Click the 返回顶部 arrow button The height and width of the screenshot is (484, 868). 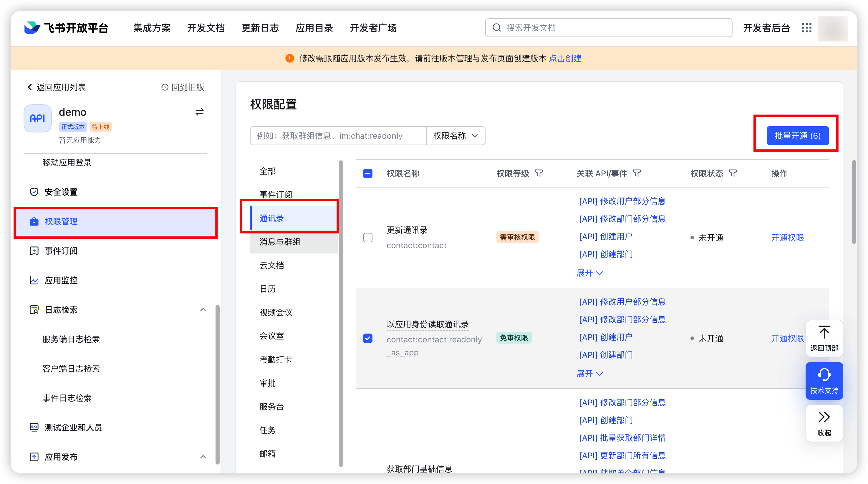click(824, 339)
